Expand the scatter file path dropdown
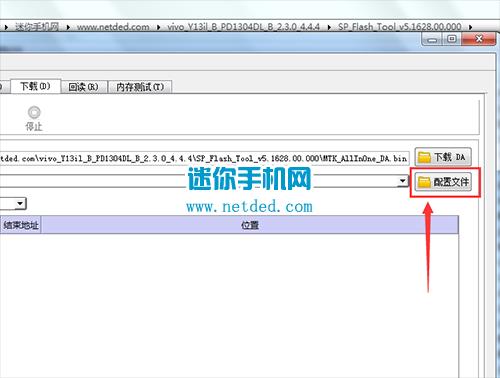 click(x=403, y=181)
